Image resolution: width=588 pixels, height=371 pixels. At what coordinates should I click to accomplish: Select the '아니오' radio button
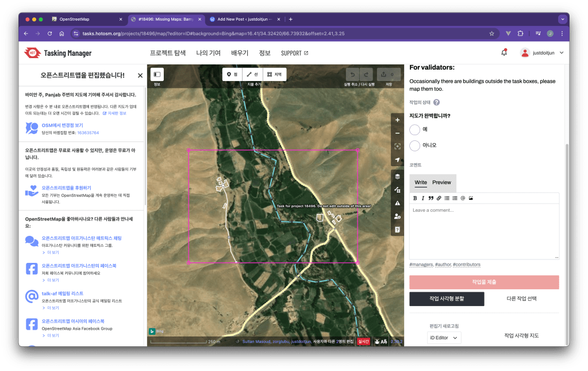[415, 146]
